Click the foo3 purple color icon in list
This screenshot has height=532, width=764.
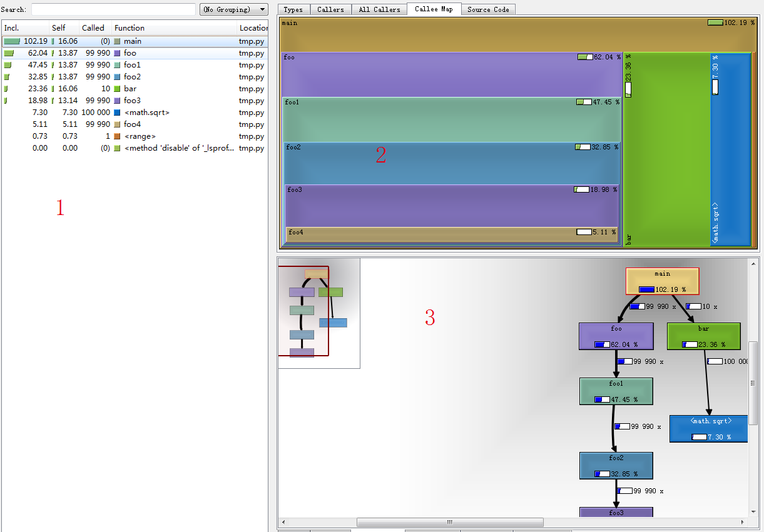click(117, 101)
